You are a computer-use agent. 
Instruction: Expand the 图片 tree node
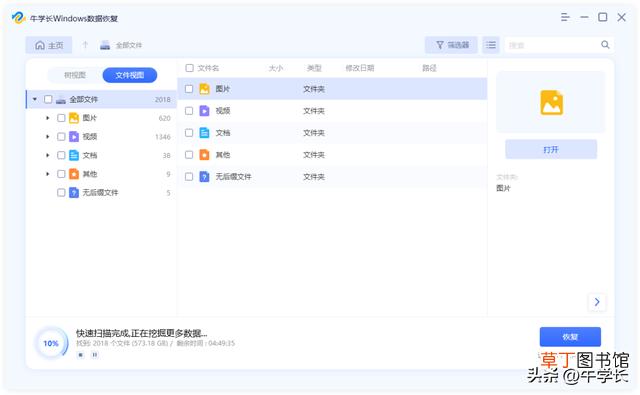pyautogui.click(x=47, y=118)
